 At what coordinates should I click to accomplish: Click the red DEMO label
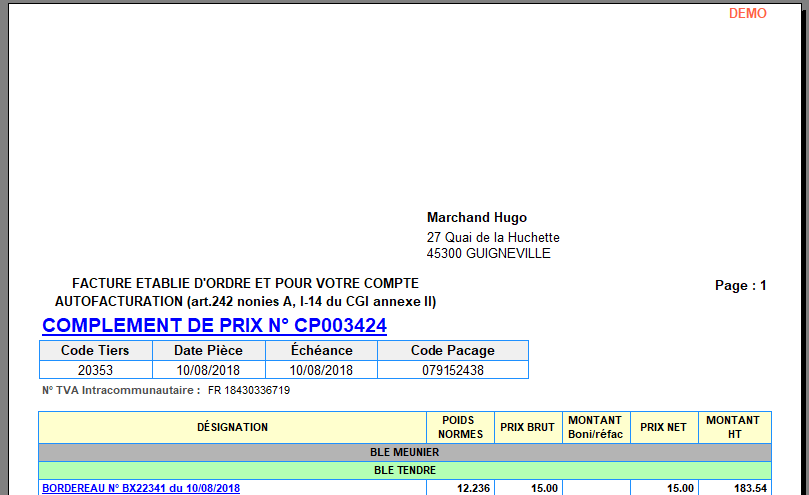pos(747,13)
